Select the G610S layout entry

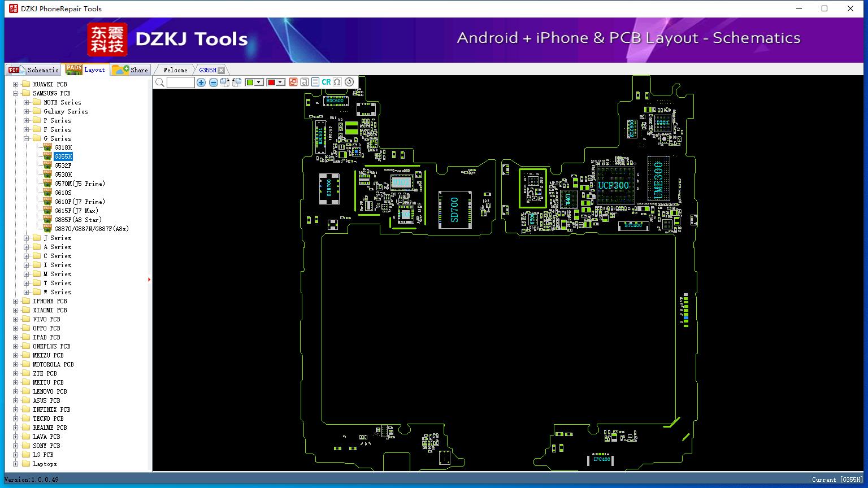[x=63, y=193]
